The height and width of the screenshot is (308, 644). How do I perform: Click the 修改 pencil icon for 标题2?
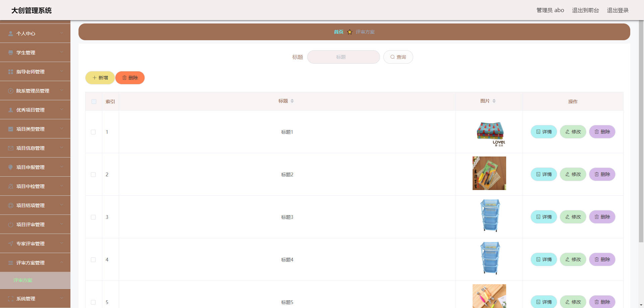pos(568,174)
